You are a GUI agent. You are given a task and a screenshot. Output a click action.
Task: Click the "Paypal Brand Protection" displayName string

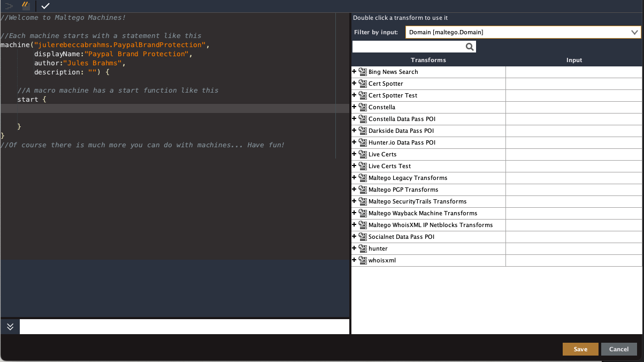click(x=136, y=54)
